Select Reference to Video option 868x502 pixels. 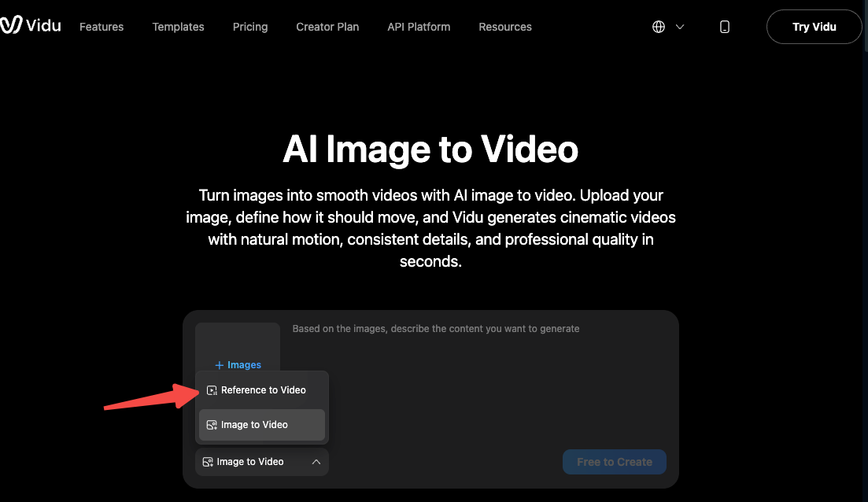point(262,390)
